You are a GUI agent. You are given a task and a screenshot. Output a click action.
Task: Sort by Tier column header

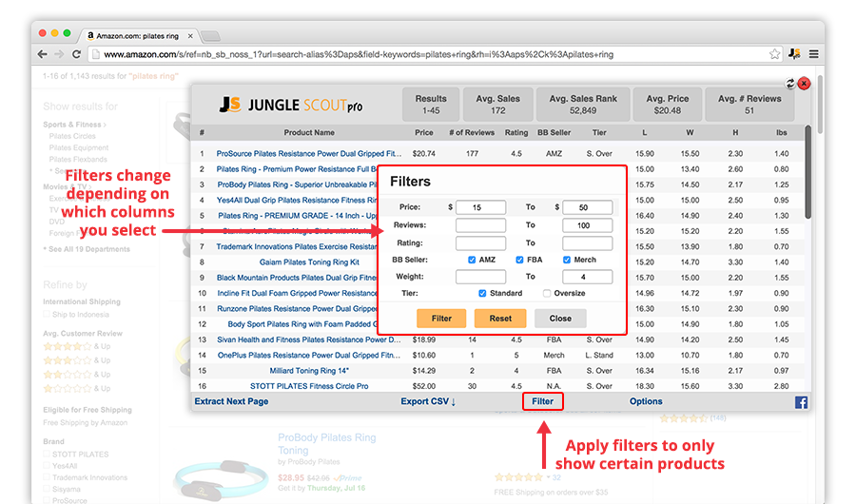click(x=599, y=133)
